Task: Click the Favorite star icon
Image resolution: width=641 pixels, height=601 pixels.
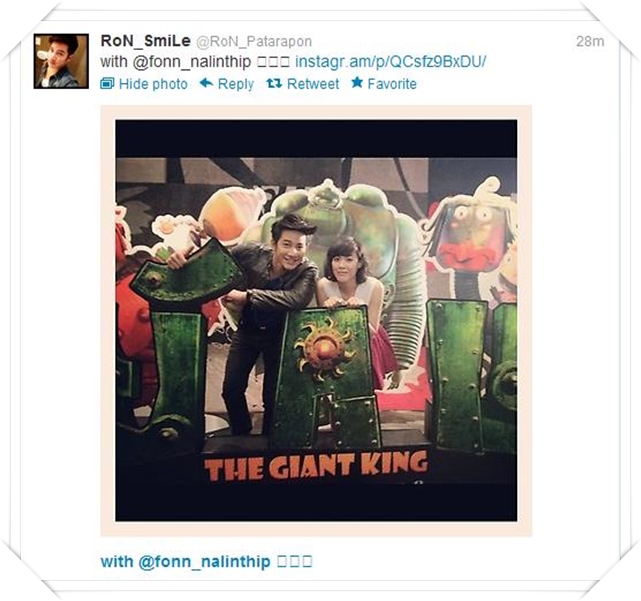Action: (x=357, y=83)
